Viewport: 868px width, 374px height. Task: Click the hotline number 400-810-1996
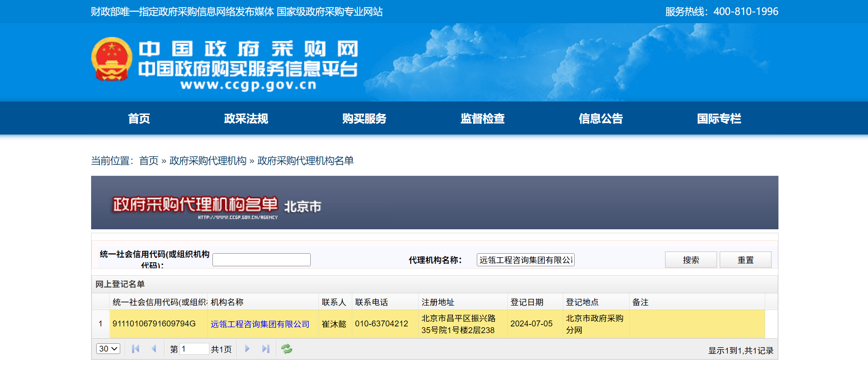click(746, 11)
